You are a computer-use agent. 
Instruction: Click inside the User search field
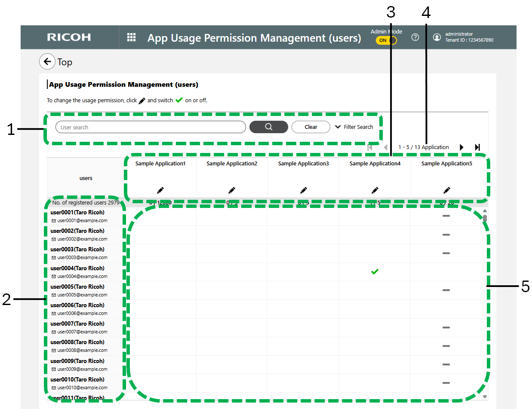(151, 127)
